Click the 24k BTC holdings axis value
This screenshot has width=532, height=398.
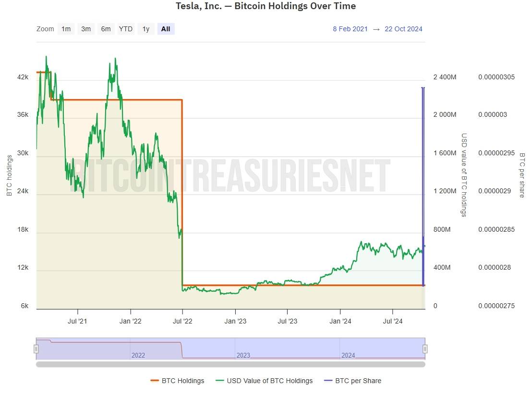23,191
